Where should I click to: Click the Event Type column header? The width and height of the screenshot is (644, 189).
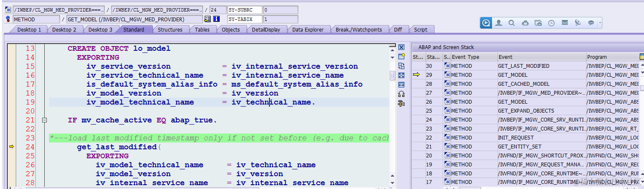[474, 57]
